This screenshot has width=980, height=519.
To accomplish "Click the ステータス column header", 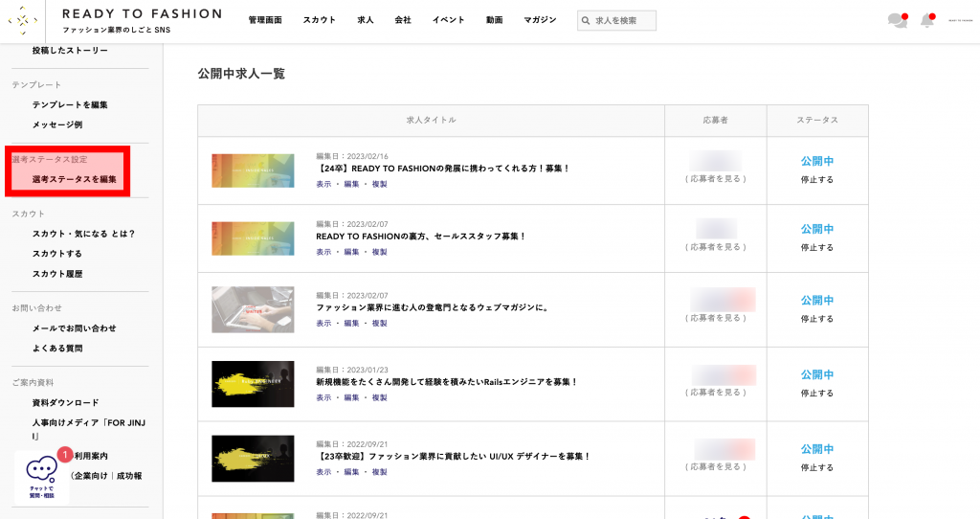I will (817, 120).
